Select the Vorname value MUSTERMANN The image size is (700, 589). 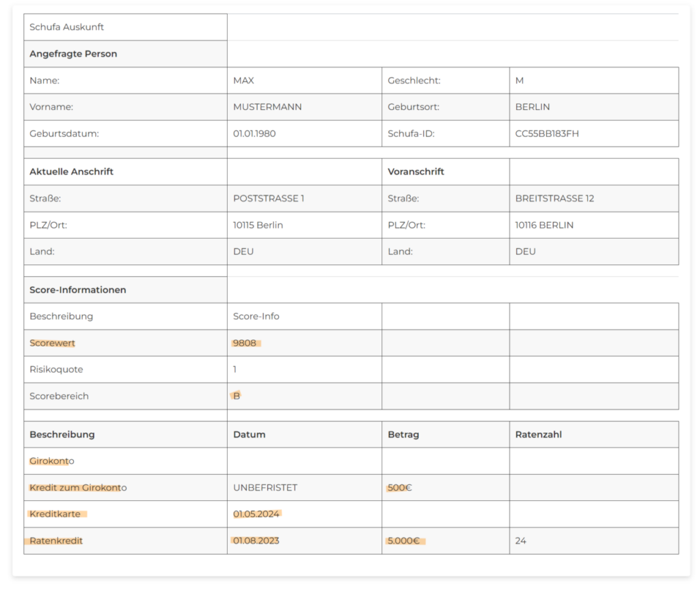(267, 107)
